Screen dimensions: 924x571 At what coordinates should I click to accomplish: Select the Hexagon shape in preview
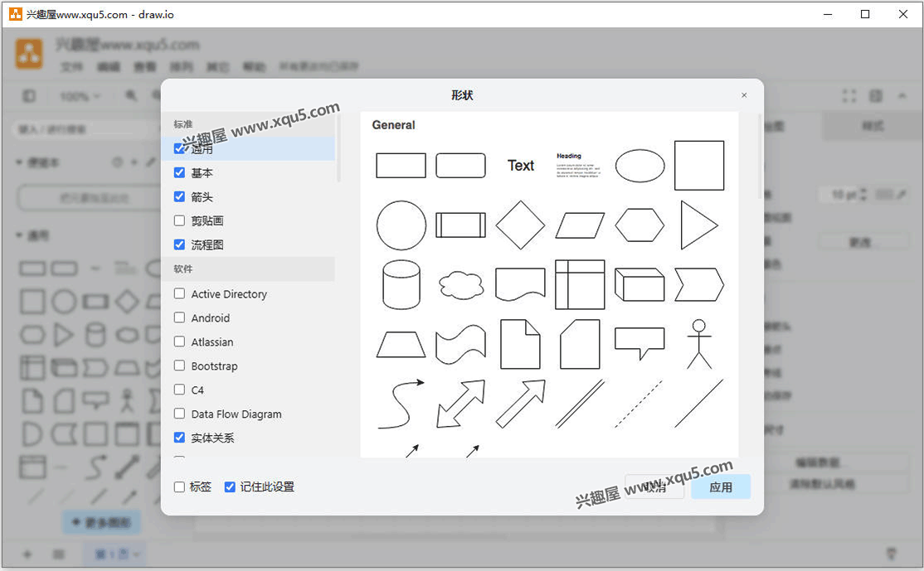click(x=640, y=225)
